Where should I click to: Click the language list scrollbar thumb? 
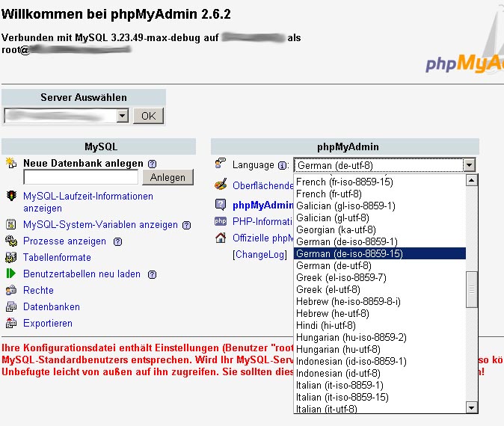coord(472,289)
